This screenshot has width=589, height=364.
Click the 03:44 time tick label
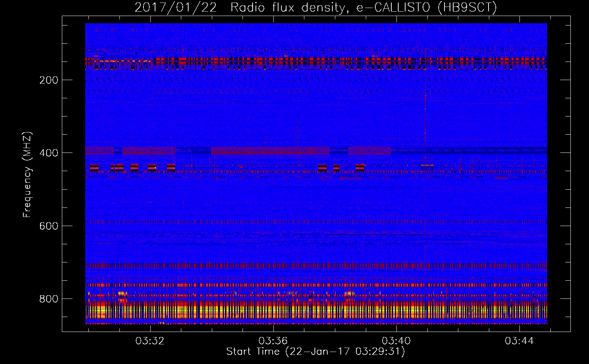[519, 341]
